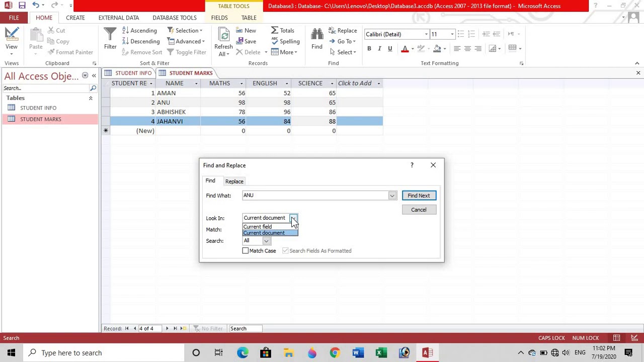Open Excel from the taskbar
Viewport: 644px width, 362px height.
[x=381, y=352]
